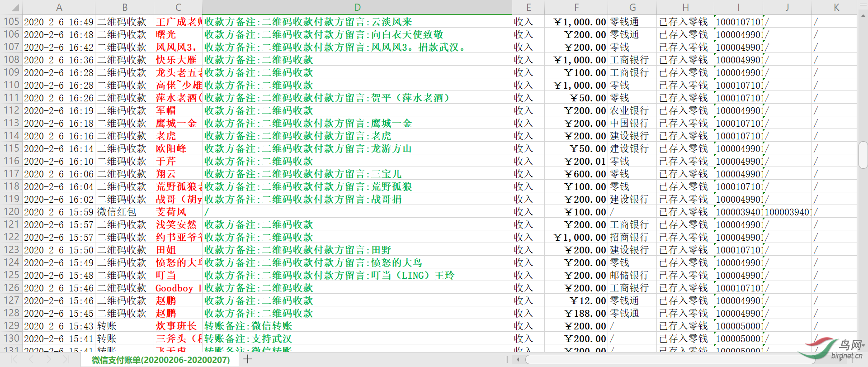Click the 微信红包 cell in row 120

(124, 212)
